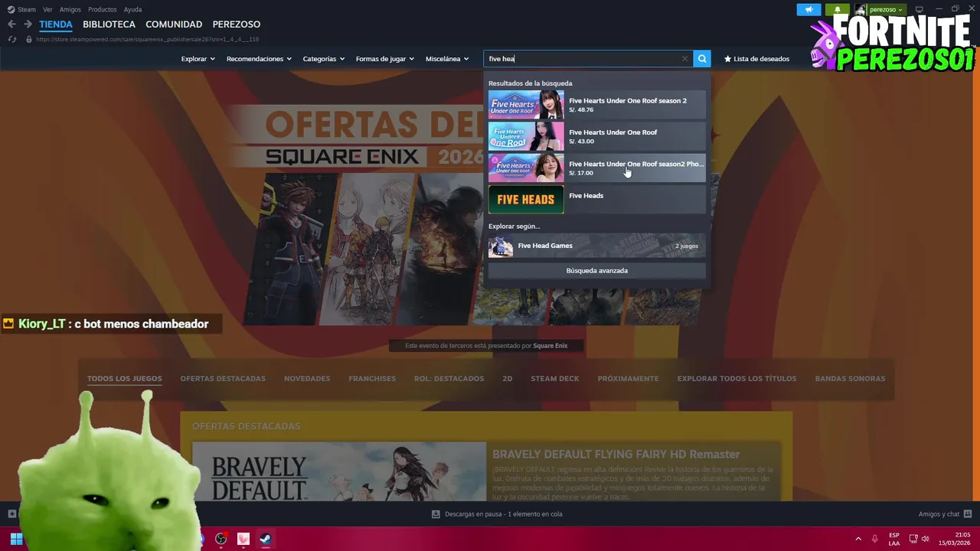Select EXPLORAR TODOS LOS TÍTULOS tab
This screenshot has width=980, height=551.
(737, 379)
